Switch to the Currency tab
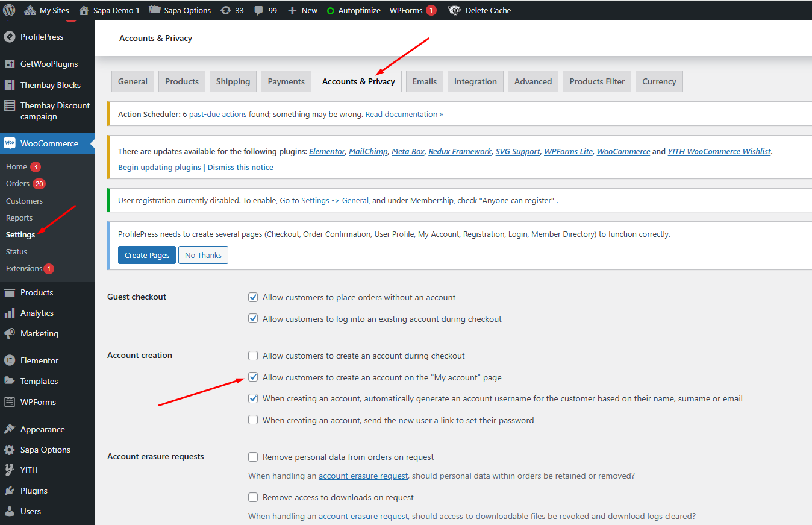 [x=659, y=81]
